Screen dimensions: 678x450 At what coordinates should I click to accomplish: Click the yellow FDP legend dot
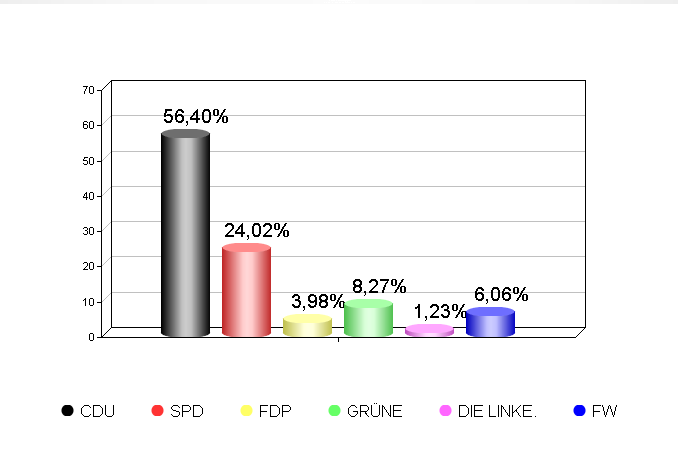click(x=246, y=410)
